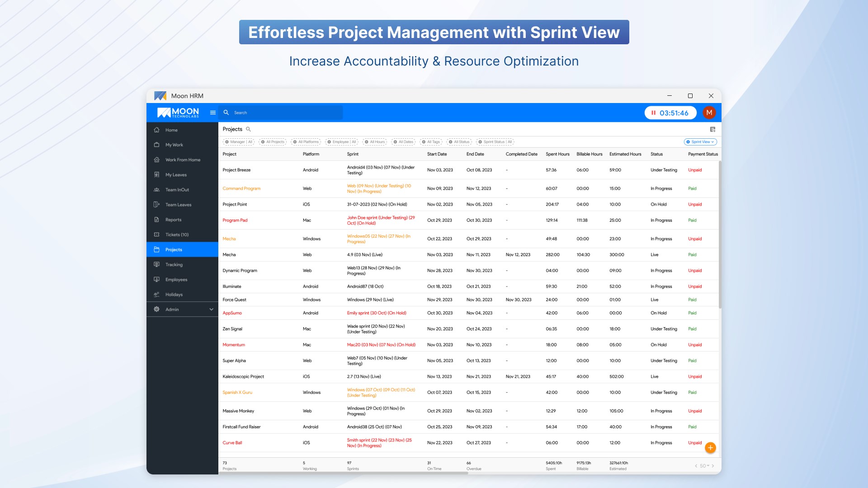The width and height of the screenshot is (868, 488).
Task: Click the add column icon top right
Action: click(712, 129)
